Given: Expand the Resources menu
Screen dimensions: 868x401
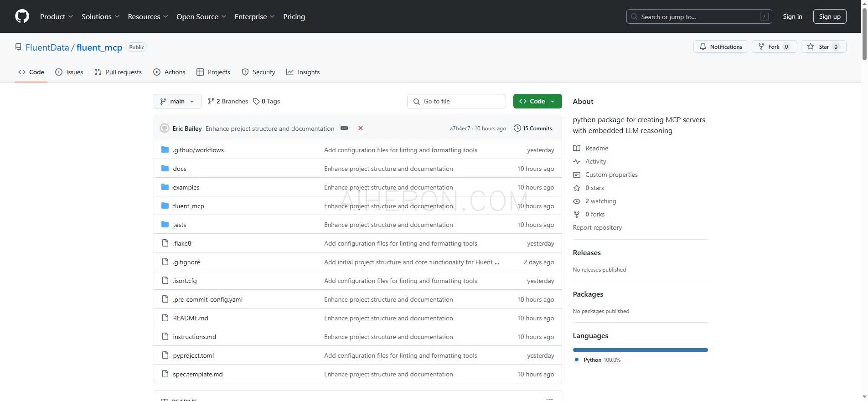Looking at the screenshot, I should (x=148, y=16).
